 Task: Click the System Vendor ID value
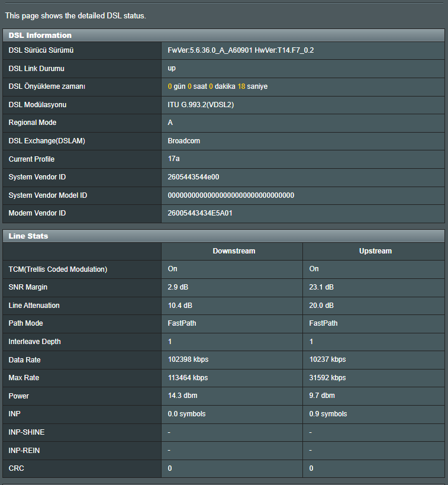tap(194, 177)
